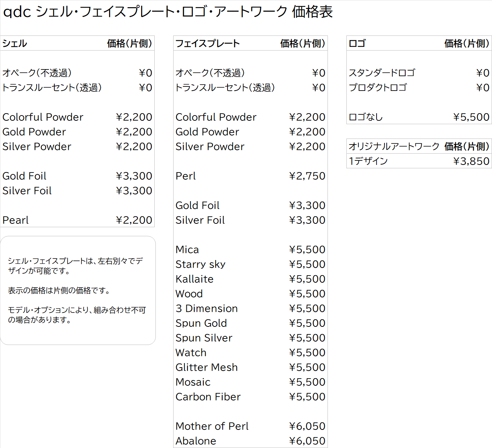
Task: Select the シェル column header
Action: coord(15,43)
